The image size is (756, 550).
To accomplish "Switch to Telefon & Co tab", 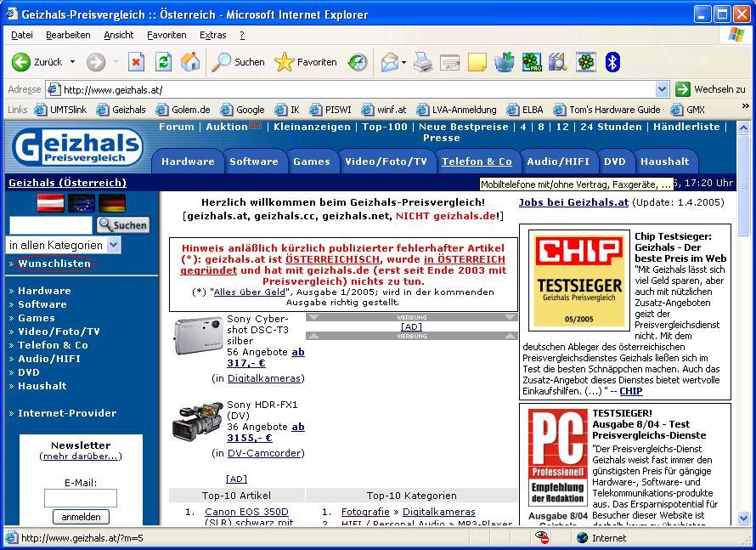I will tap(477, 162).
